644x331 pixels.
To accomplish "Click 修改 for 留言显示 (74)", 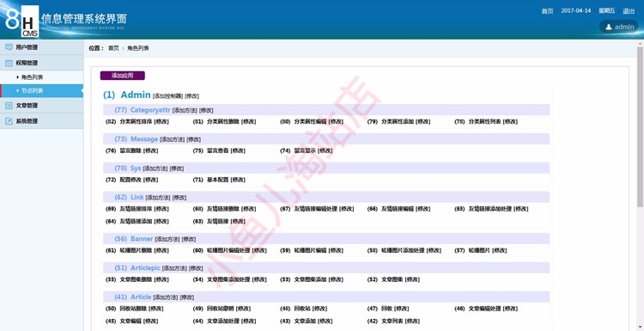I will 325,151.
